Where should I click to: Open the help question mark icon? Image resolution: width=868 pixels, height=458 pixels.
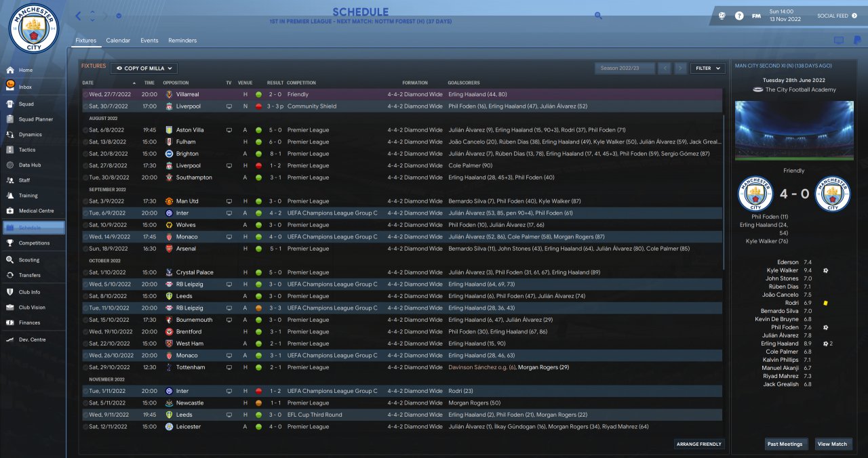(739, 16)
